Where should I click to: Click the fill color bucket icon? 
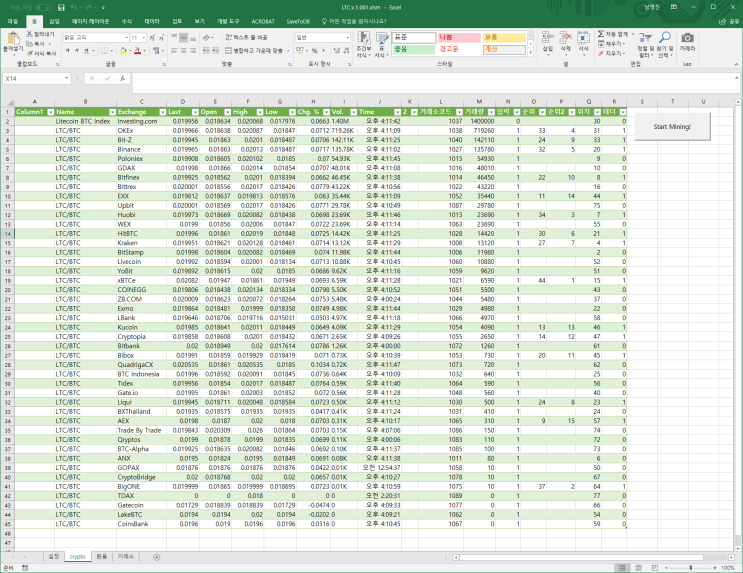point(123,51)
